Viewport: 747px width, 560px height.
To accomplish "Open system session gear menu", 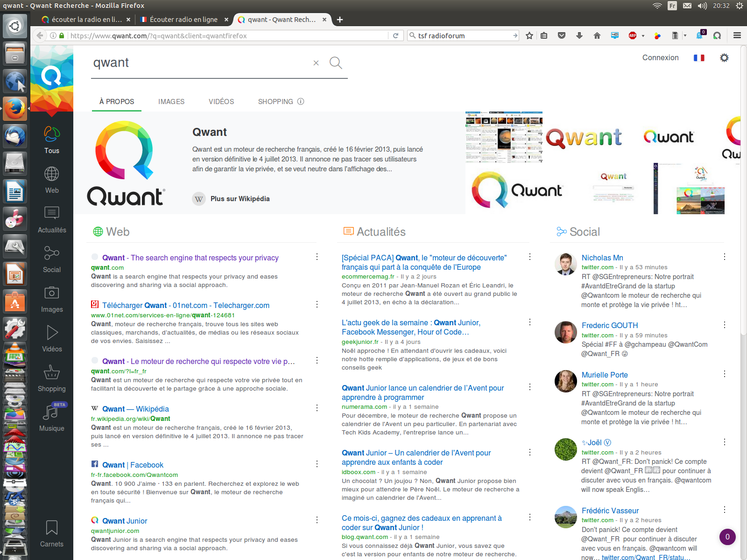I will 739,6.
